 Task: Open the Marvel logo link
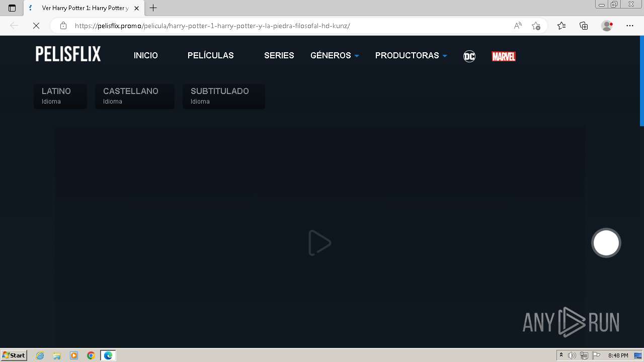click(x=504, y=56)
